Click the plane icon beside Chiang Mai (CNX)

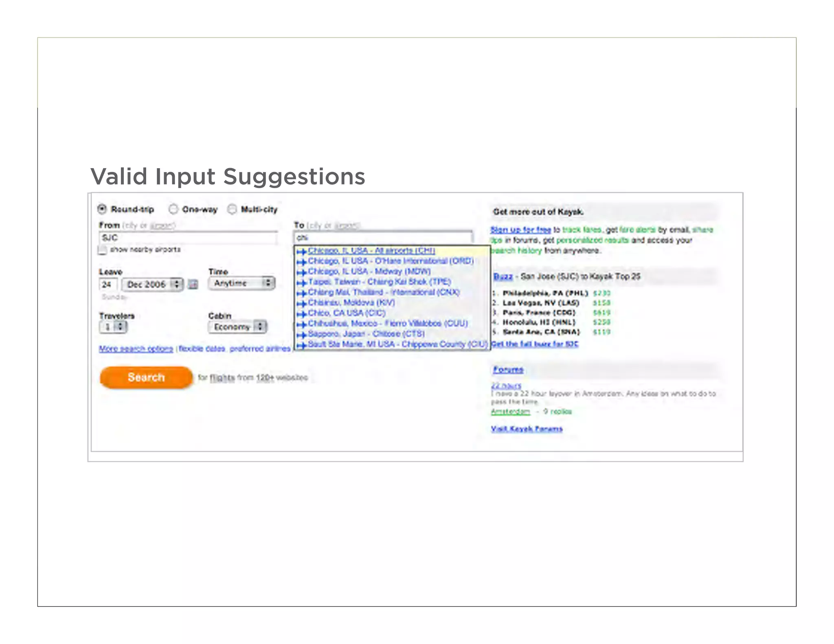click(301, 293)
